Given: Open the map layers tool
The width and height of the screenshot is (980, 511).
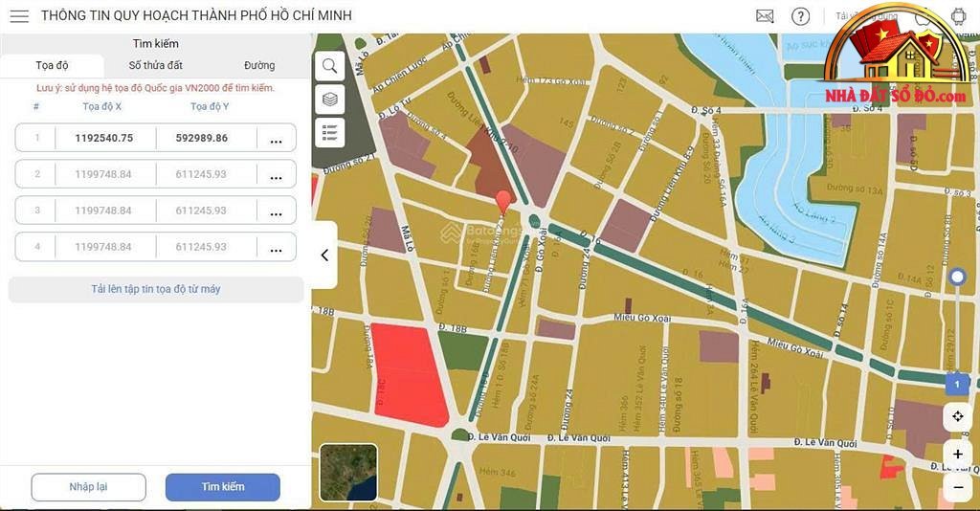Looking at the screenshot, I should pyautogui.click(x=330, y=100).
